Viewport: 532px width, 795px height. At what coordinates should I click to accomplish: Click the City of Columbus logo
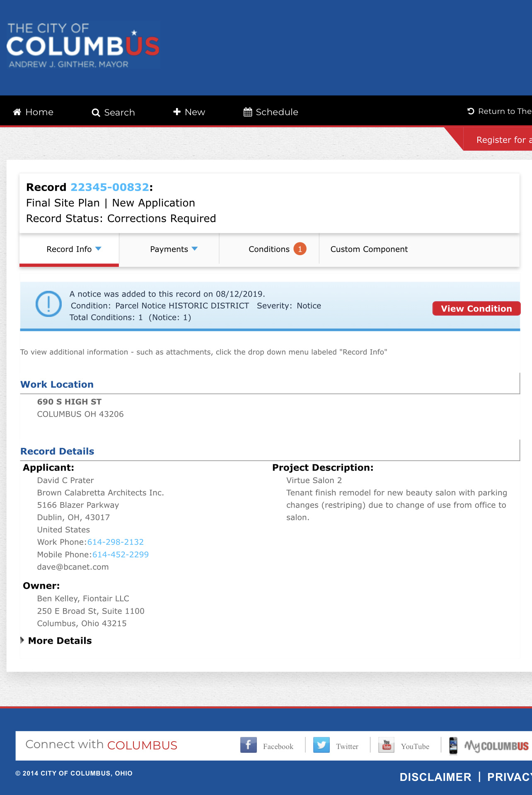point(83,45)
